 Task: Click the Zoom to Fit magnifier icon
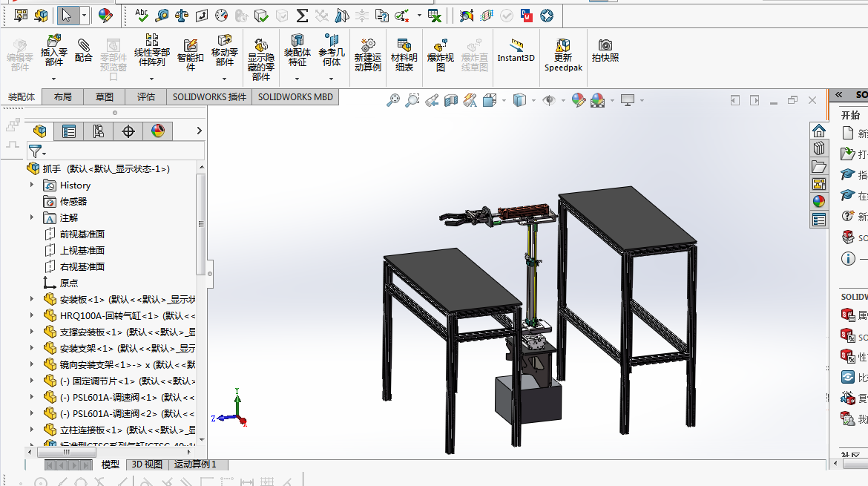(392, 100)
